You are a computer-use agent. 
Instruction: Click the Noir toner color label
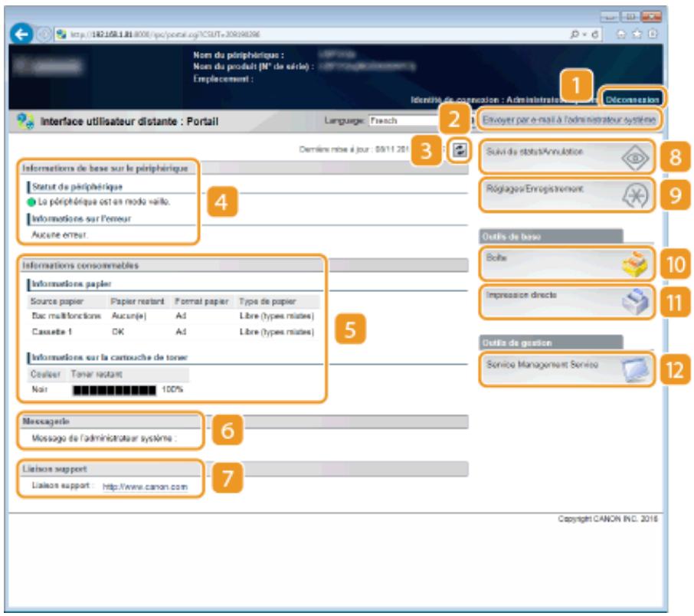[39, 390]
